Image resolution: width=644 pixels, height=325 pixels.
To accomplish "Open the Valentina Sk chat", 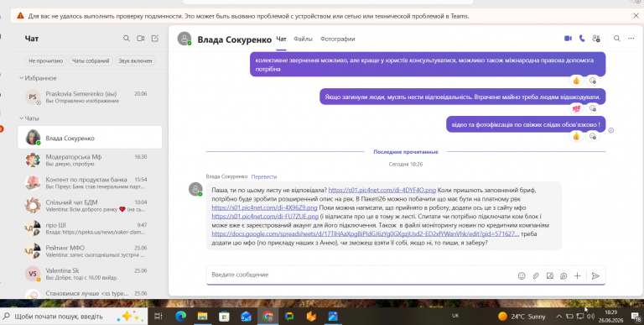I will [90, 274].
